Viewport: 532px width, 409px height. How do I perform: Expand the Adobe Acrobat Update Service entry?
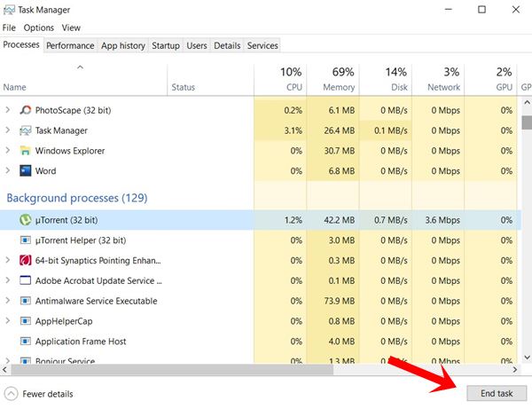tap(8, 280)
